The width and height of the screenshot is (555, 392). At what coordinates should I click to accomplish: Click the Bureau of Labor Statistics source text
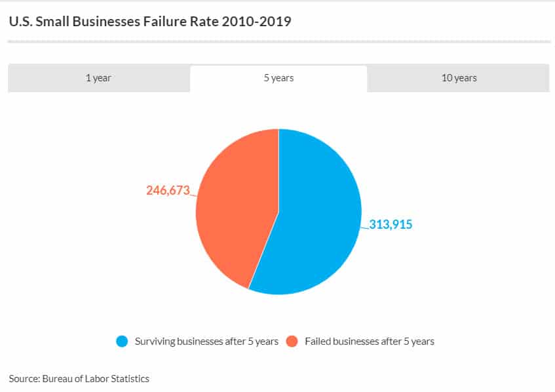(x=96, y=379)
